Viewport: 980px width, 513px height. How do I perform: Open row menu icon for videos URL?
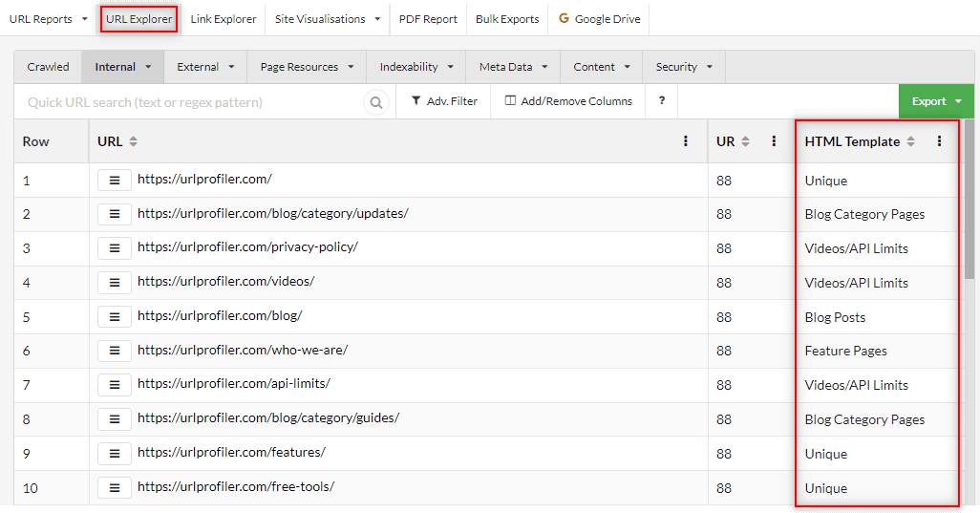(115, 283)
